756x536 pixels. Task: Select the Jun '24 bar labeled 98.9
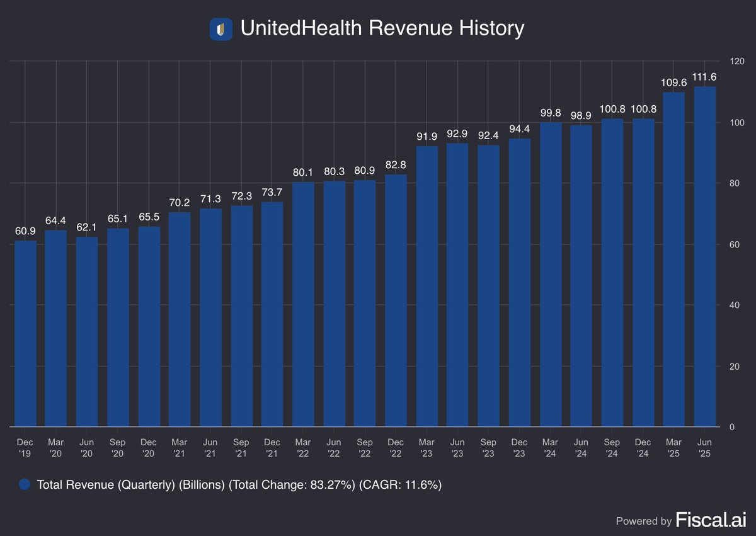coord(582,276)
